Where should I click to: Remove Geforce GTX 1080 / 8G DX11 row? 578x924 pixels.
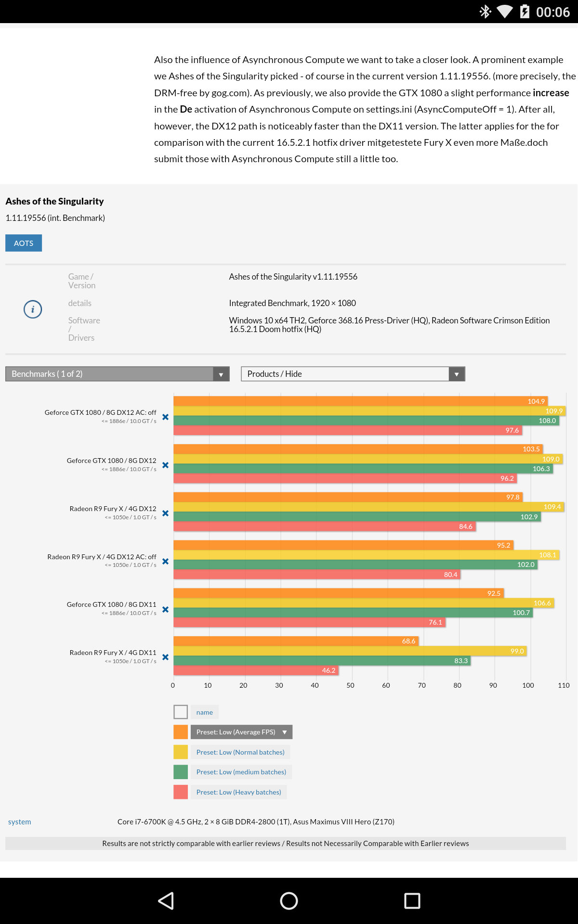point(165,609)
